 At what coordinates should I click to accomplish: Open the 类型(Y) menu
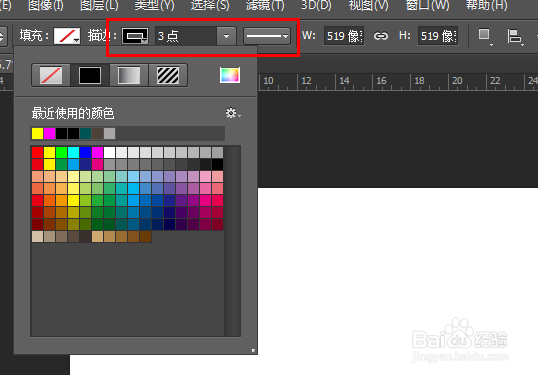[154, 5]
